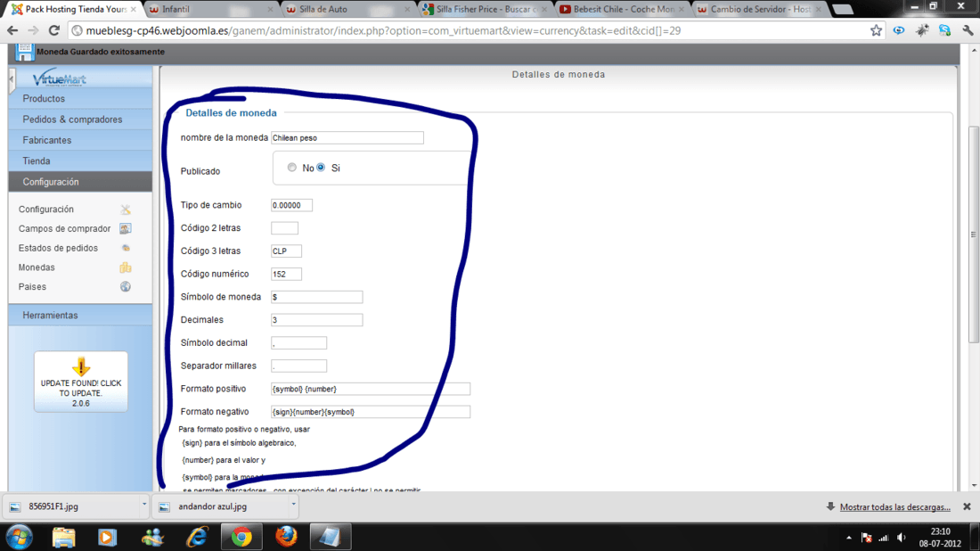Image resolution: width=980 pixels, height=551 pixels.
Task: Click the Monedas coins icon
Action: [x=126, y=267]
